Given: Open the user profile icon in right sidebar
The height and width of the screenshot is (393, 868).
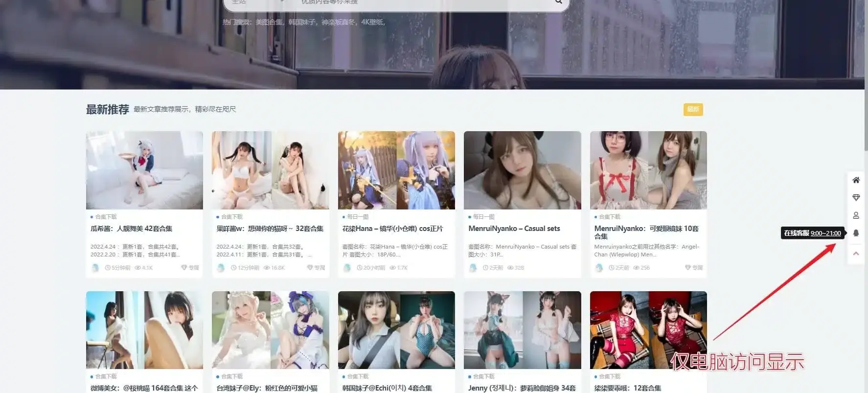Looking at the screenshot, I should [856, 215].
